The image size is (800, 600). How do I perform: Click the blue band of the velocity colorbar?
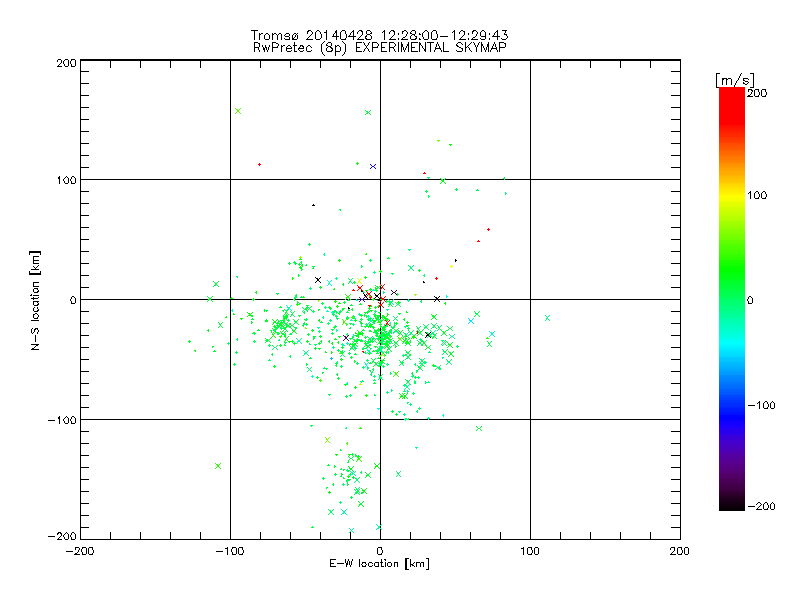click(x=732, y=413)
